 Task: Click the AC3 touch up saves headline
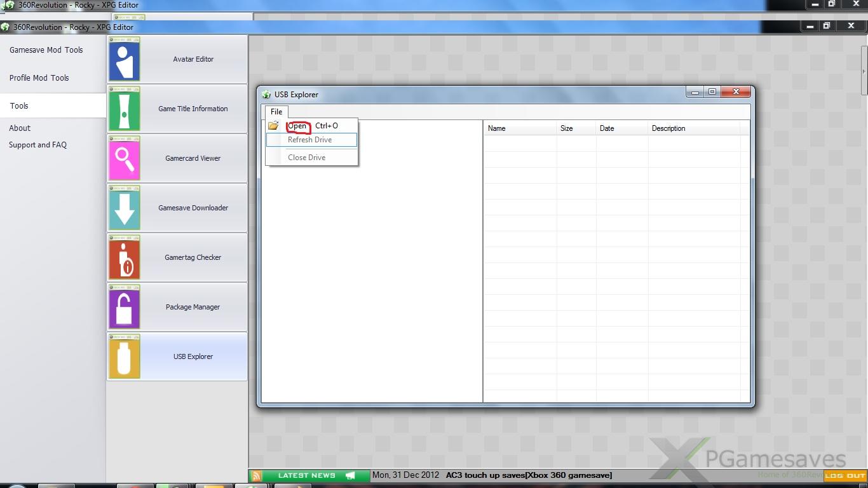[x=529, y=475]
